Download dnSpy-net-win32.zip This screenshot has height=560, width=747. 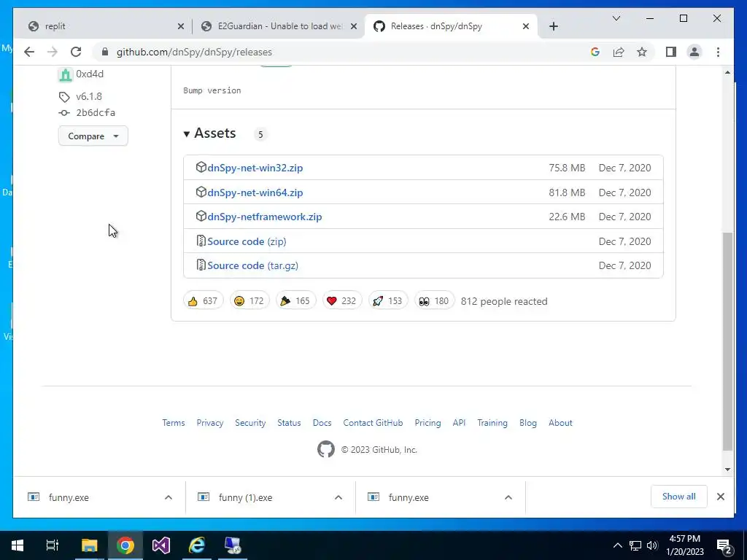pyautogui.click(x=255, y=168)
